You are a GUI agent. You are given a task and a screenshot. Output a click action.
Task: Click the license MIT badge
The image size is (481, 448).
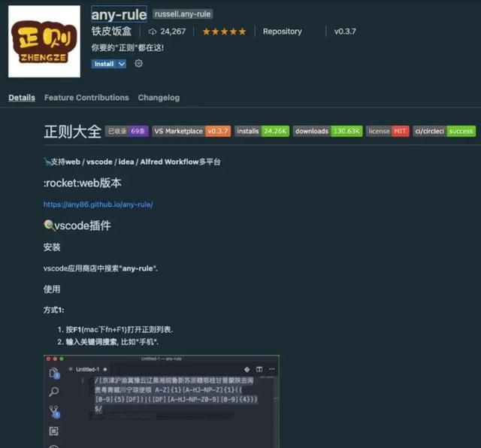point(388,132)
